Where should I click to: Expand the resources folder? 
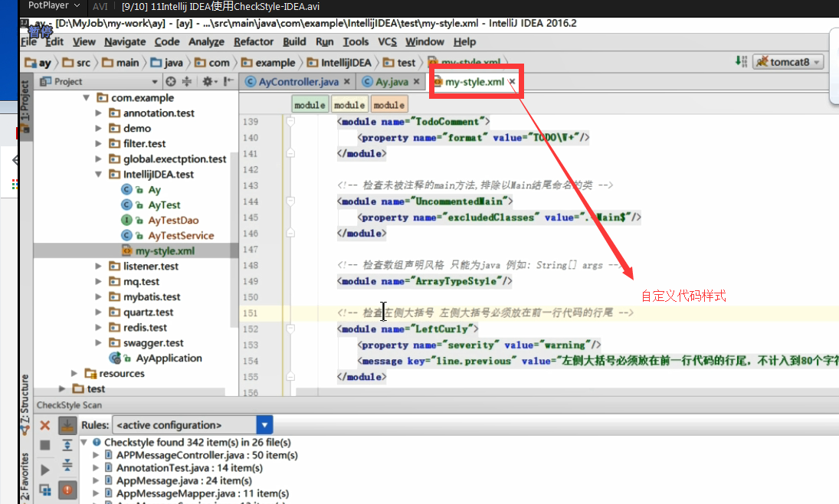pos(74,374)
